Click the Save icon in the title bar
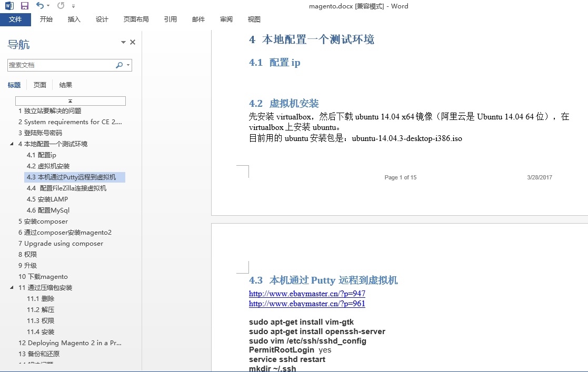 [24, 6]
